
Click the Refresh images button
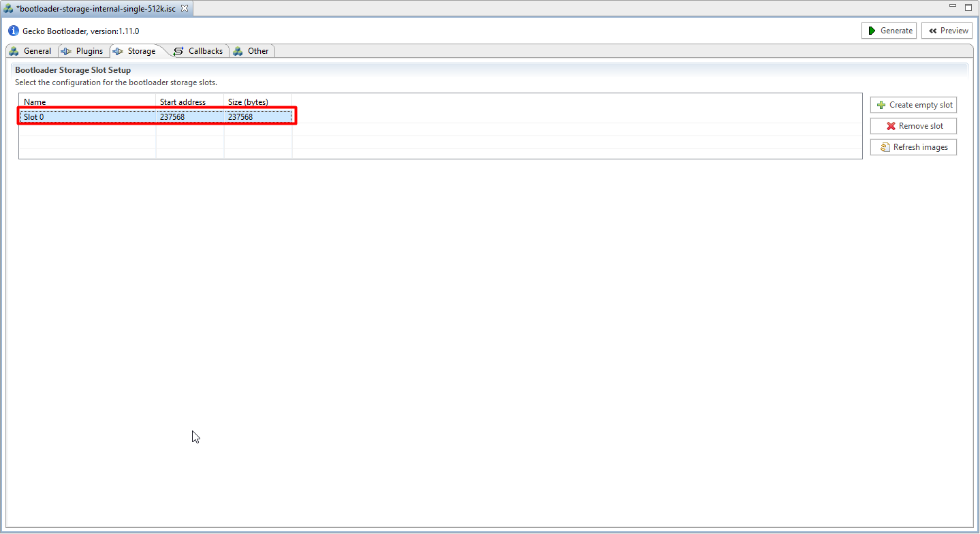coord(913,147)
